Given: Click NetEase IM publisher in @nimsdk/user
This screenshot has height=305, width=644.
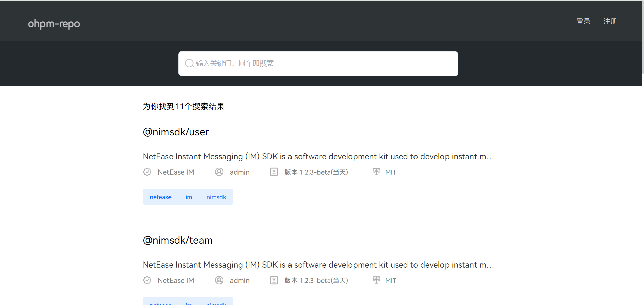Looking at the screenshot, I should click(176, 172).
